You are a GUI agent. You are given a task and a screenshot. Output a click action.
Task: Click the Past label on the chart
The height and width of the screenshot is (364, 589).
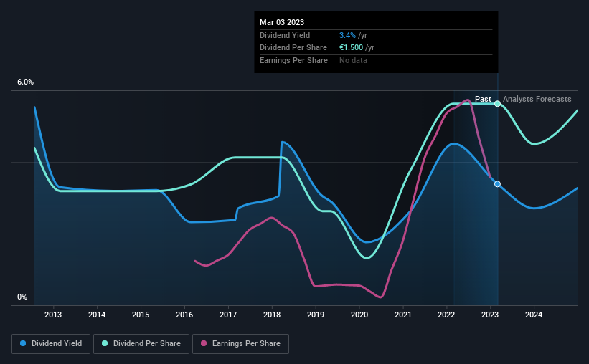point(483,99)
